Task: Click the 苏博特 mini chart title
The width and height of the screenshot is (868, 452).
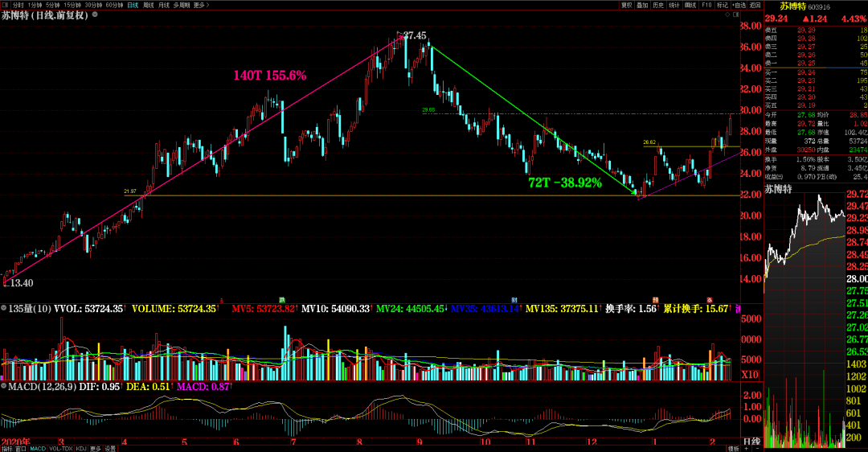Action: [778, 188]
